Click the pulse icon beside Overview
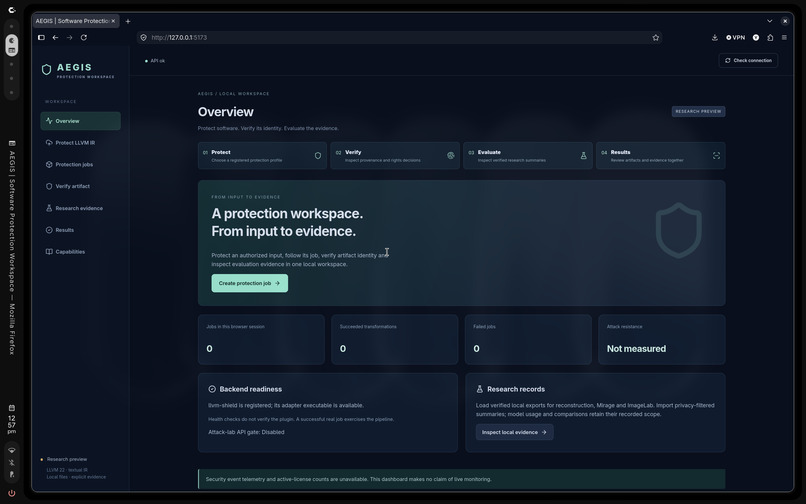 click(49, 121)
